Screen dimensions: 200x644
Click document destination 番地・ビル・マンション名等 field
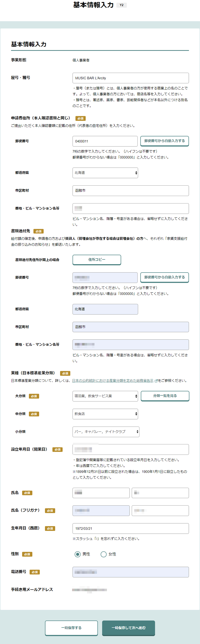click(x=130, y=344)
